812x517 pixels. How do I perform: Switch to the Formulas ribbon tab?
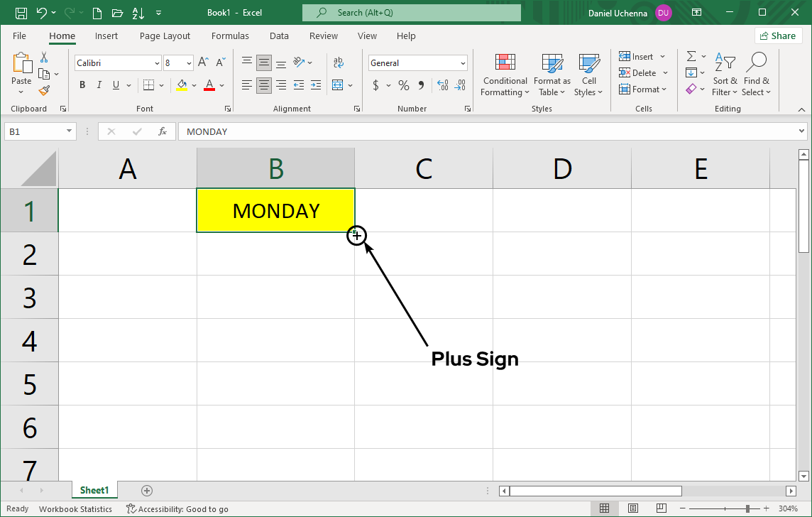230,36
